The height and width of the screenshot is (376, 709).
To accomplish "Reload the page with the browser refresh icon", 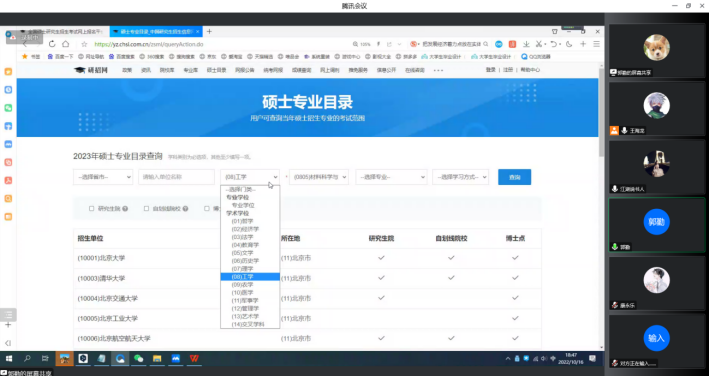I will pos(52,44).
